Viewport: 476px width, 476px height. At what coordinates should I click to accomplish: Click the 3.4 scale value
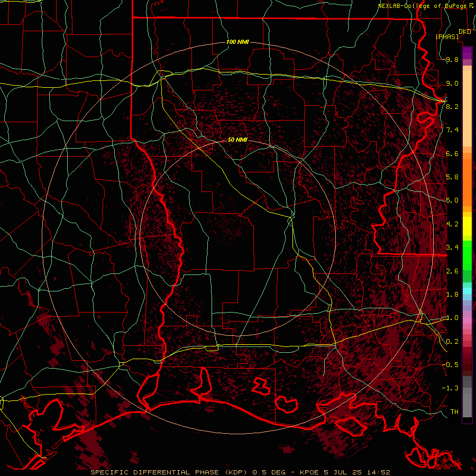(452, 248)
